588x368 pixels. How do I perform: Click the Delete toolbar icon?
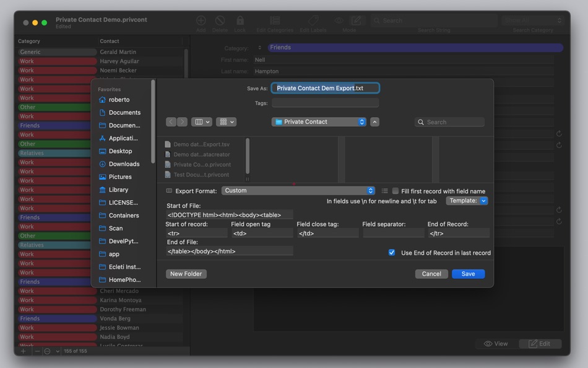(x=220, y=20)
